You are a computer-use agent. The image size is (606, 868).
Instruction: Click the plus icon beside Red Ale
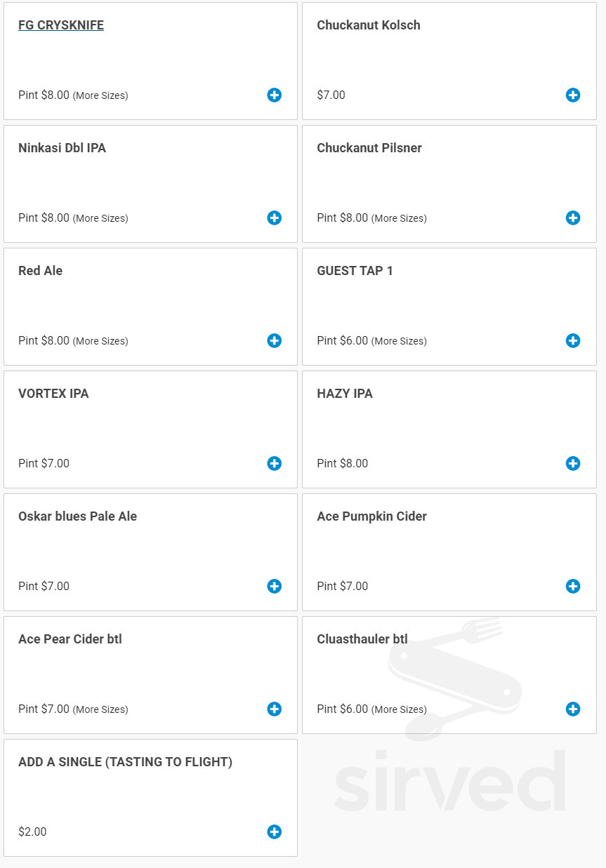tap(274, 340)
